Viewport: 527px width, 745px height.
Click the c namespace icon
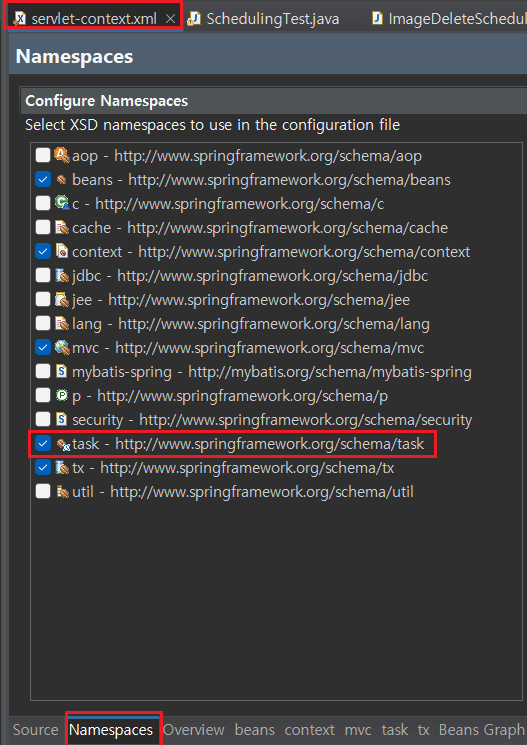[x=62, y=203]
